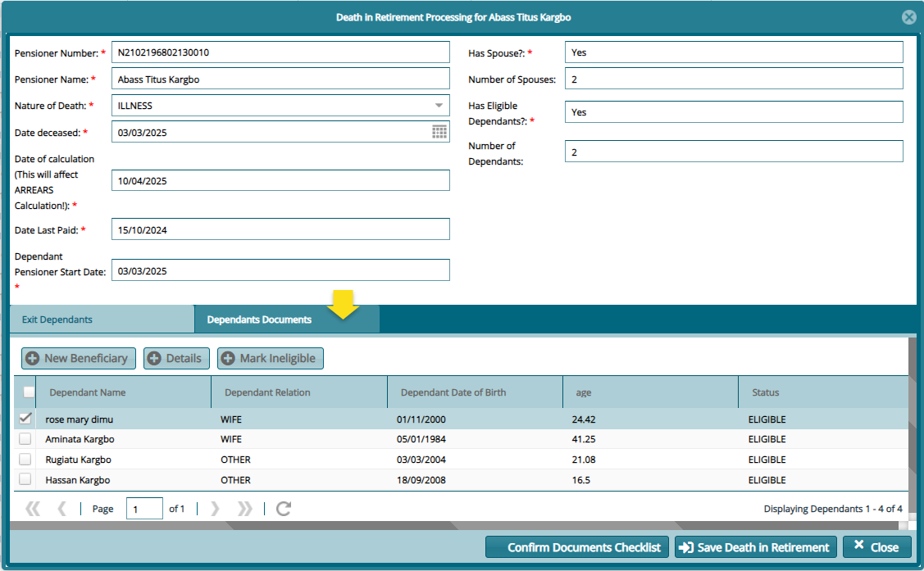Close the dialog with the X icon
This screenshot has height=571, width=924.
[x=908, y=17]
